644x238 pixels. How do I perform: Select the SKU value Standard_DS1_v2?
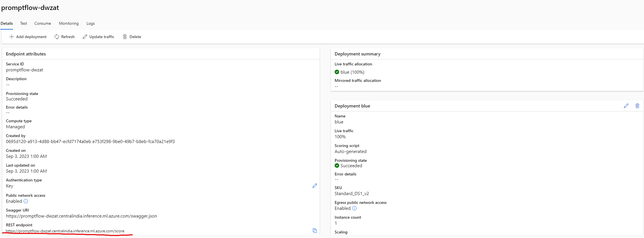352,194
